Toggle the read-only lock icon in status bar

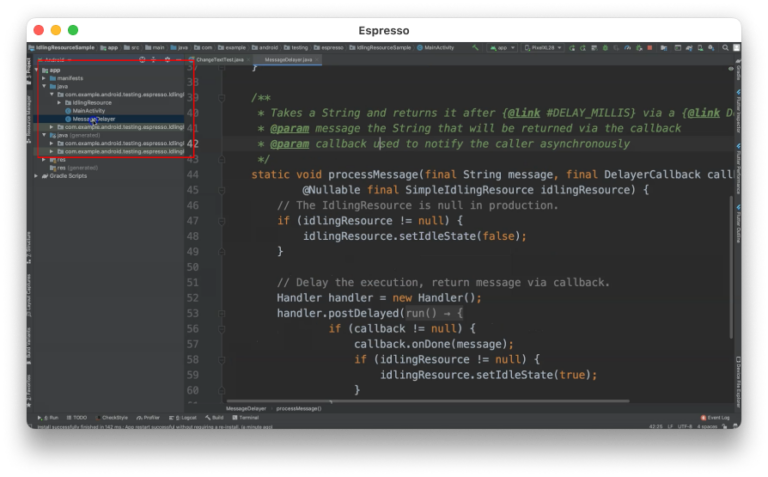pyautogui.click(x=725, y=427)
